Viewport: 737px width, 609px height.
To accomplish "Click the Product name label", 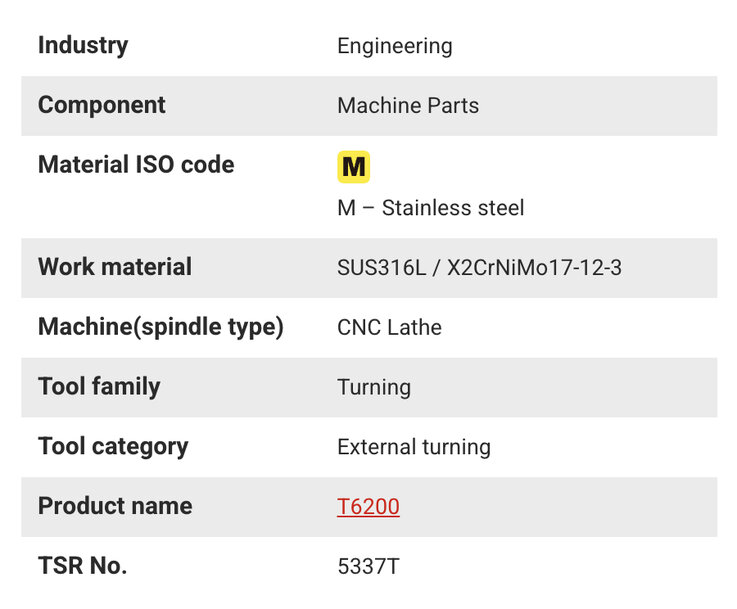I will coord(115,506).
